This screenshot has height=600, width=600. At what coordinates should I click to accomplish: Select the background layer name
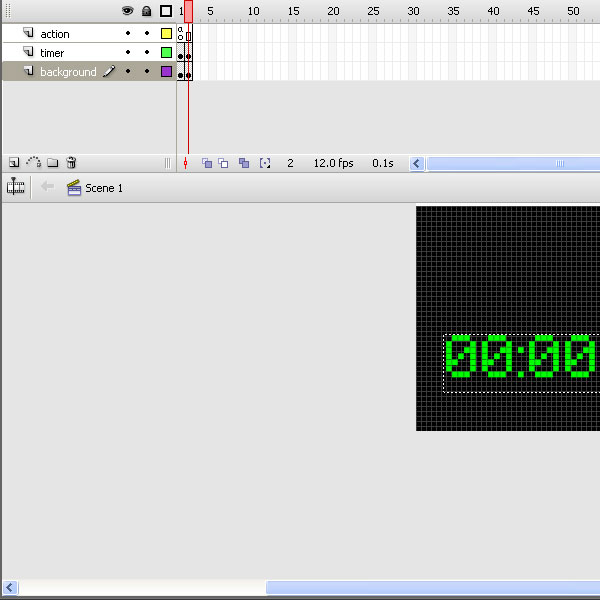[x=68, y=72]
